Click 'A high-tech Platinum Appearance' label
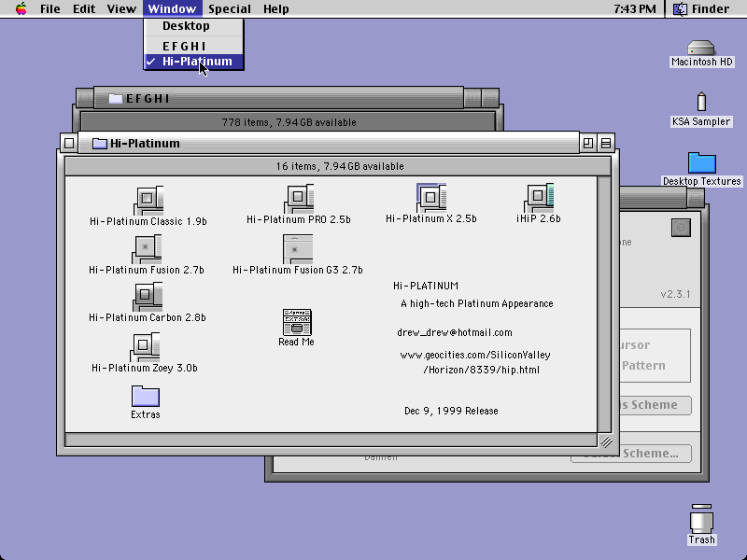 pos(477,304)
